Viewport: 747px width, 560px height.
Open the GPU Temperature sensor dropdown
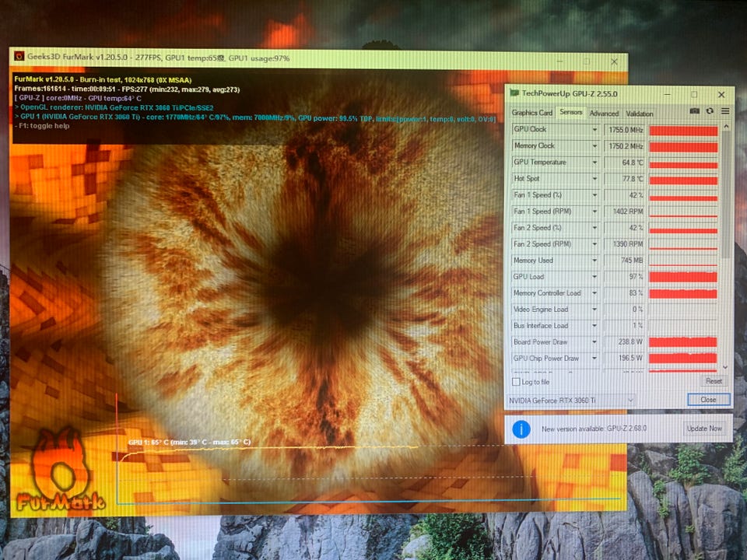pos(594,163)
